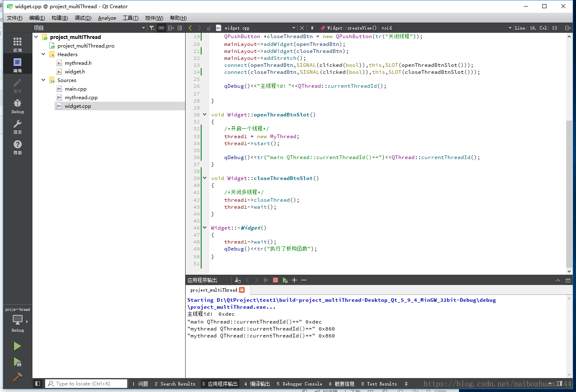Screen dimensions: 576x392
Task: Stop the running application
Action: (x=275, y=280)
